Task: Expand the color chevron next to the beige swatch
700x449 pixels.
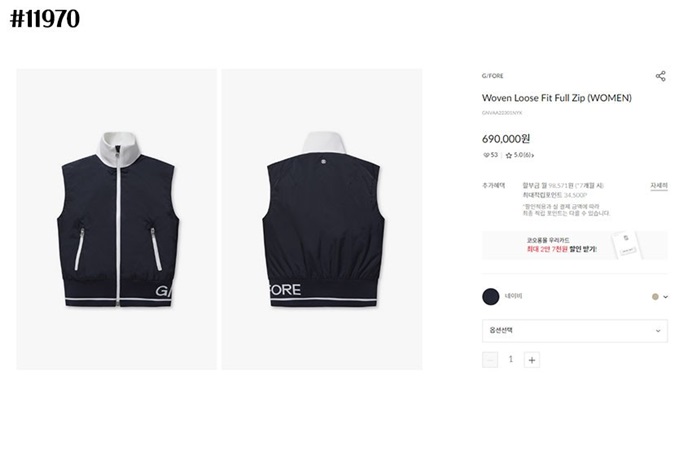Action: 666,297
